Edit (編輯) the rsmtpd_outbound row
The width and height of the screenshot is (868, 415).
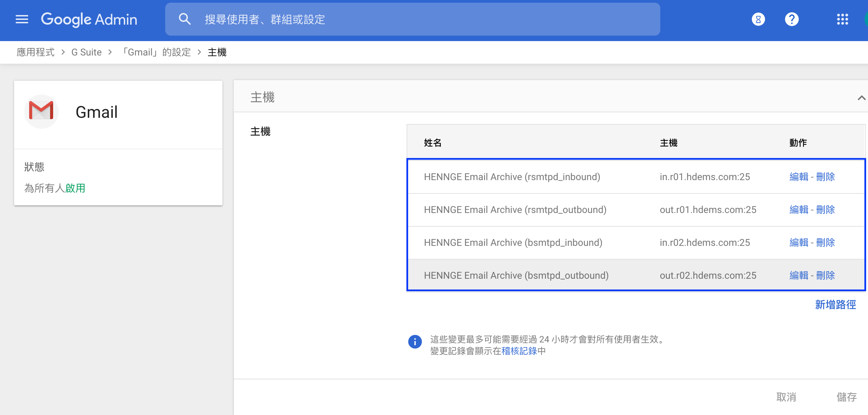(x=799, y=210)
